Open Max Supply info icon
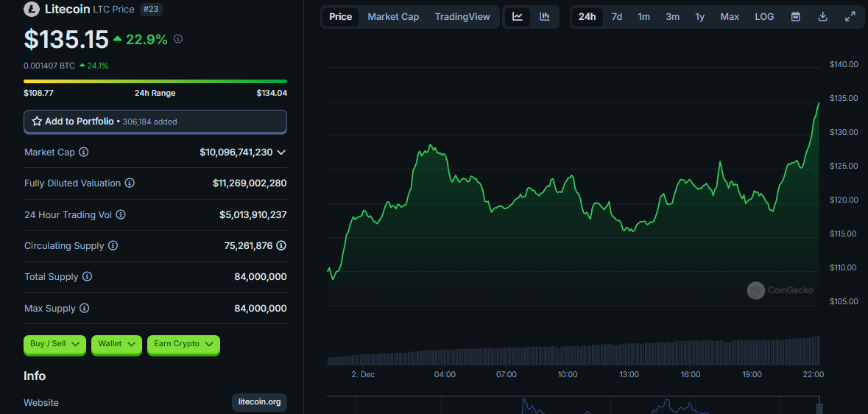Image resolution: width=868 pixels, height=414 pixels. coord(84,308)
